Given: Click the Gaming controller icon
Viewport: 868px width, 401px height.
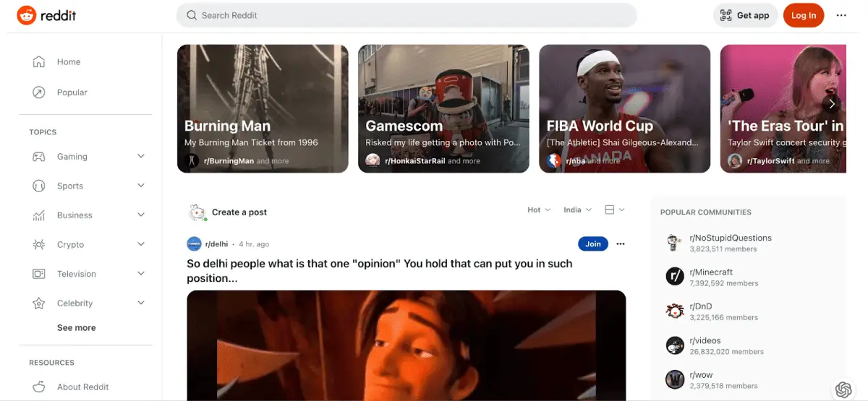Looking at the screenshot, I should tap(39, 157).
